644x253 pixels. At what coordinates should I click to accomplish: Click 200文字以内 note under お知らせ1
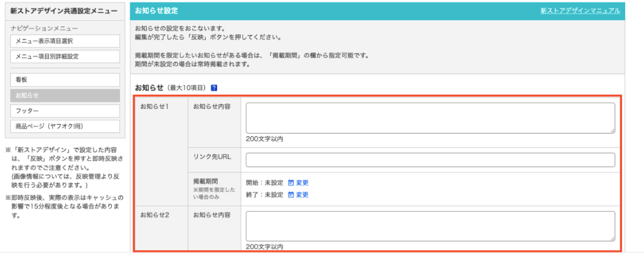click(264, 139)
